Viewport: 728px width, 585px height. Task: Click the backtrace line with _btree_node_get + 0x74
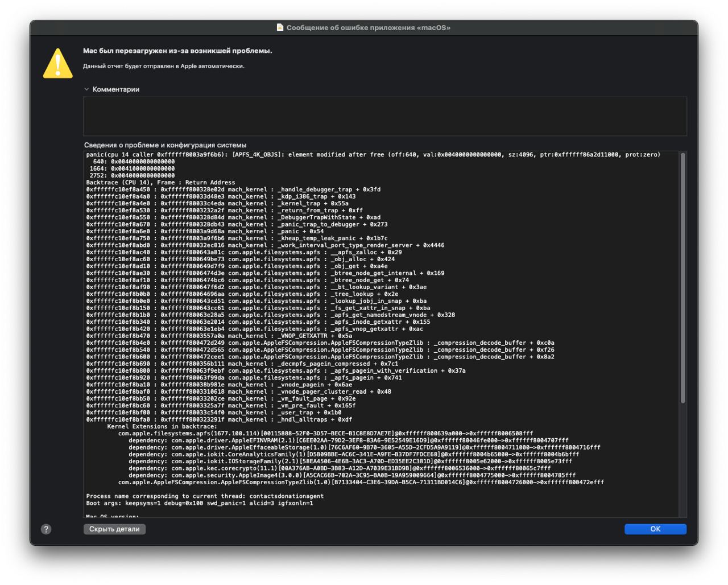(x=247, y=280)
